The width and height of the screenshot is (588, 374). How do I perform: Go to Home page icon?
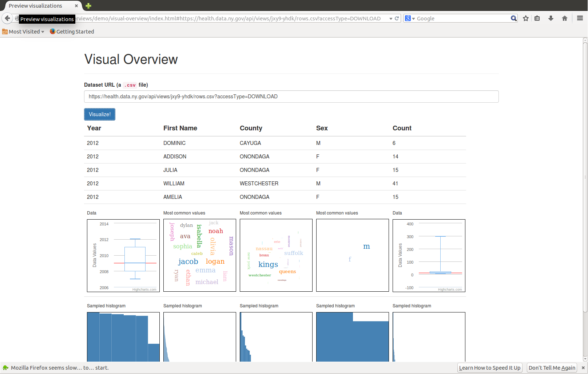coord(565,18)
